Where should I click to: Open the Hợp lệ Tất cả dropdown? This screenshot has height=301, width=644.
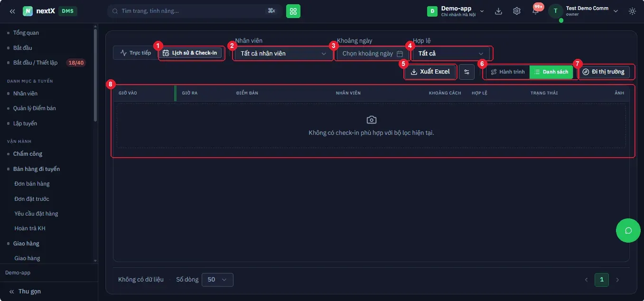[x=450, y=54]
